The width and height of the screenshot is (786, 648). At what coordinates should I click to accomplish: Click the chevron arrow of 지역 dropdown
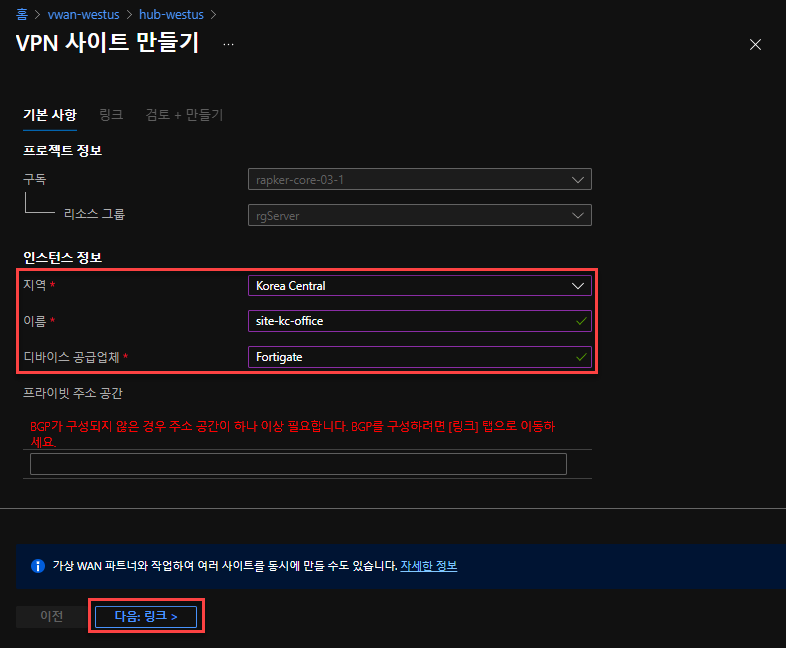click(x=577, y=286)
